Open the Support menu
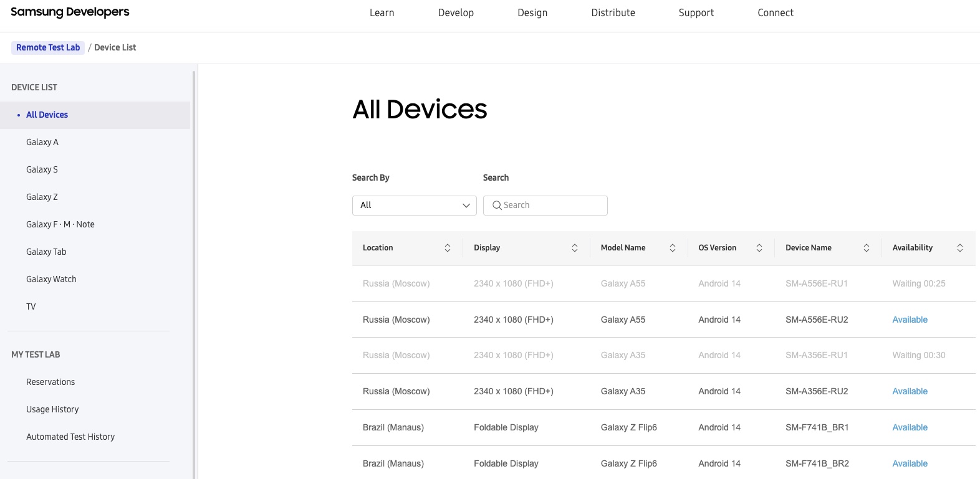The image size is (980, 479). pyautogui.click(x=696, y=13)
